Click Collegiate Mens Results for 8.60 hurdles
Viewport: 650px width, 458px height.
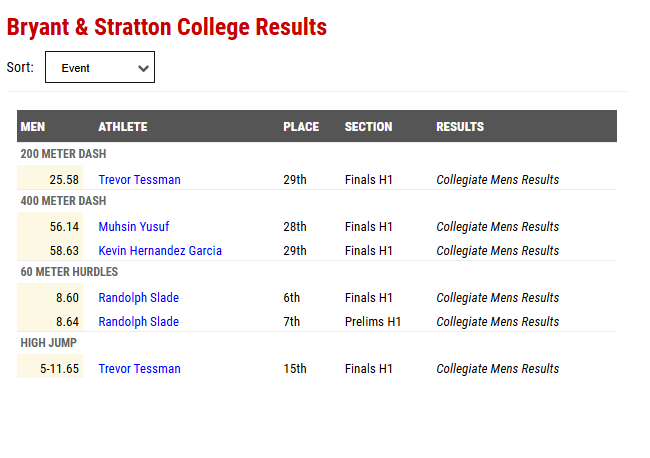497,298
